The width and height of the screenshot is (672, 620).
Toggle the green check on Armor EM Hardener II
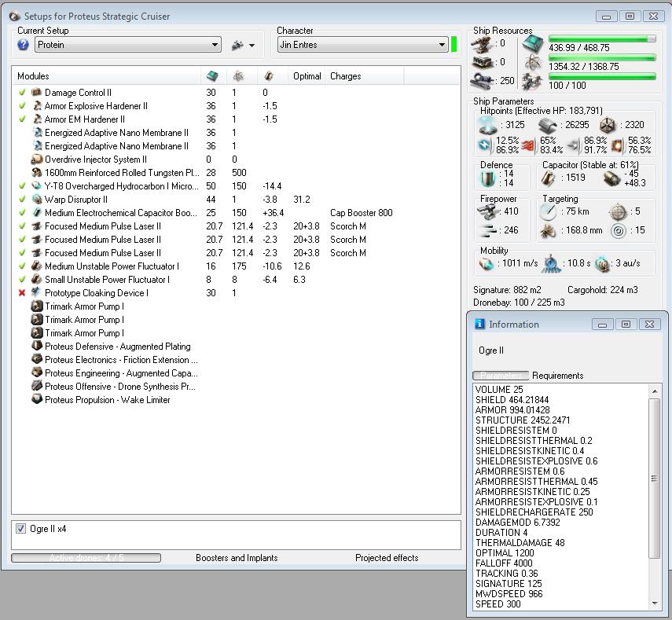(x=22, y=119)
